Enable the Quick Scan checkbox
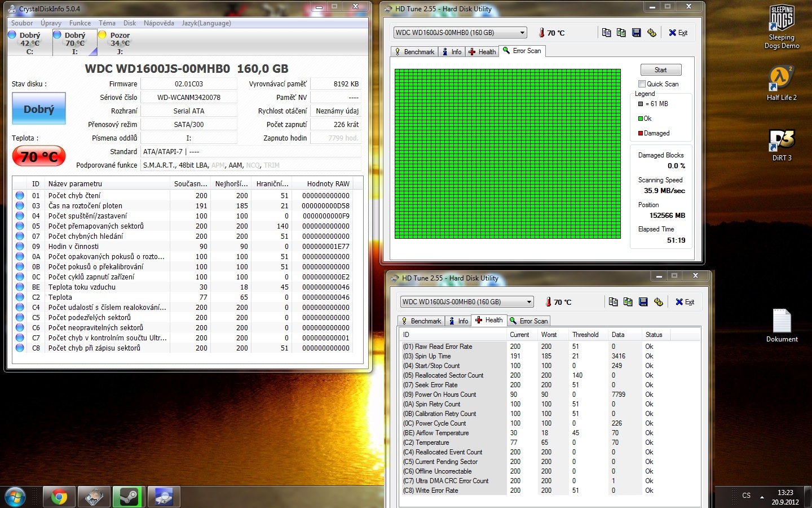The height and width of the screenshot is (508, 812). coord(642,84)
